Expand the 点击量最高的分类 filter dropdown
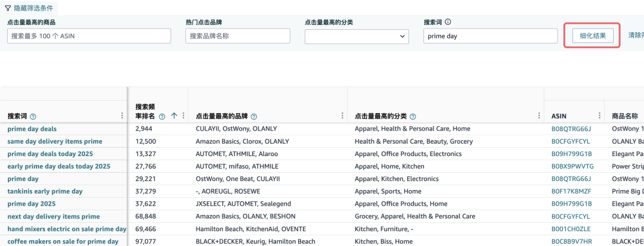This screenshot has height=246, width=644. tap(357, 36)
